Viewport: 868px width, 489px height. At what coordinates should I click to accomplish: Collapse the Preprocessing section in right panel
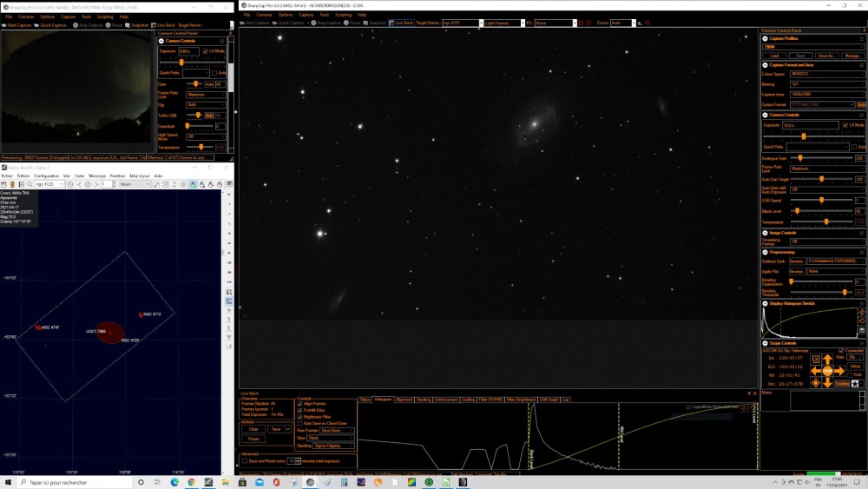point(765,252)
